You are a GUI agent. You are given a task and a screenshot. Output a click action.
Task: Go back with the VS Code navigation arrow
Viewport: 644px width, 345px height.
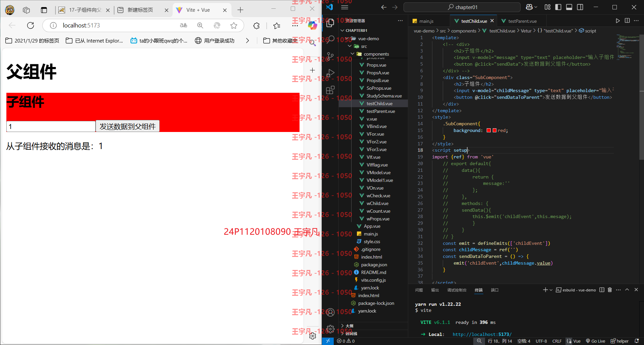(x=384, y=7)
